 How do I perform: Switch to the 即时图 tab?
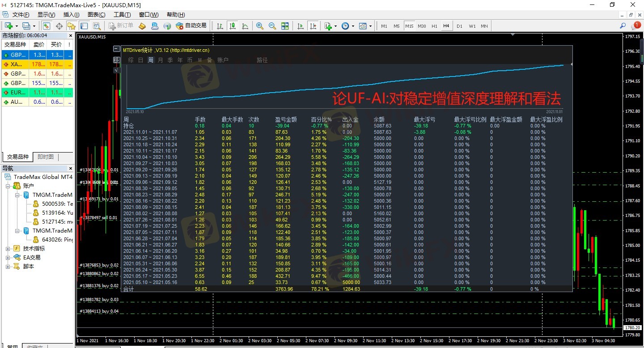coord(46,157)
